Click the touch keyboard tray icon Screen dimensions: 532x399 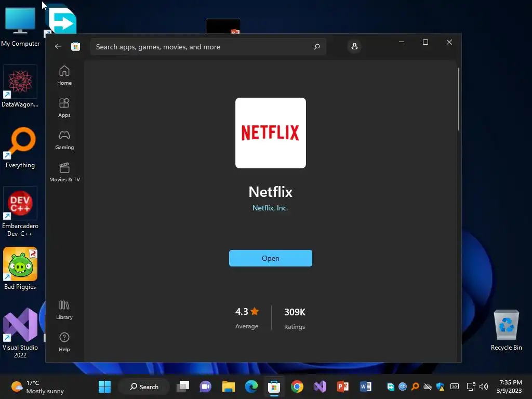(454, 387)
